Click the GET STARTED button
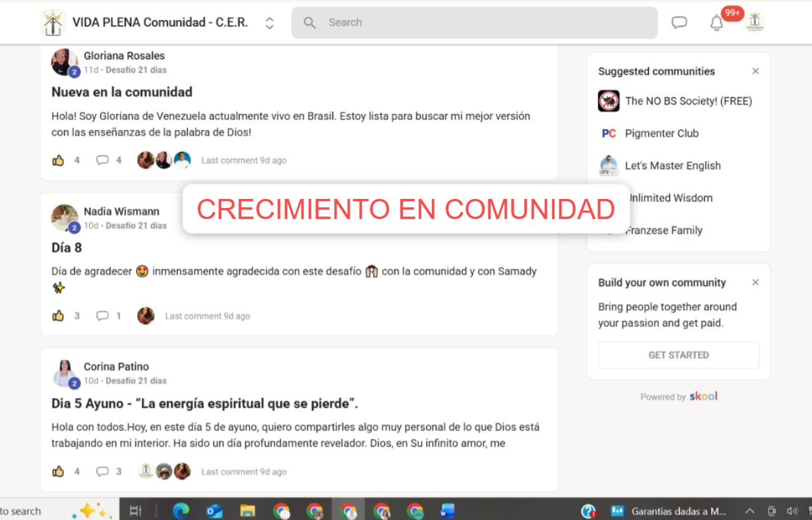This screenshot has width=812, height=520. point(678,355)
